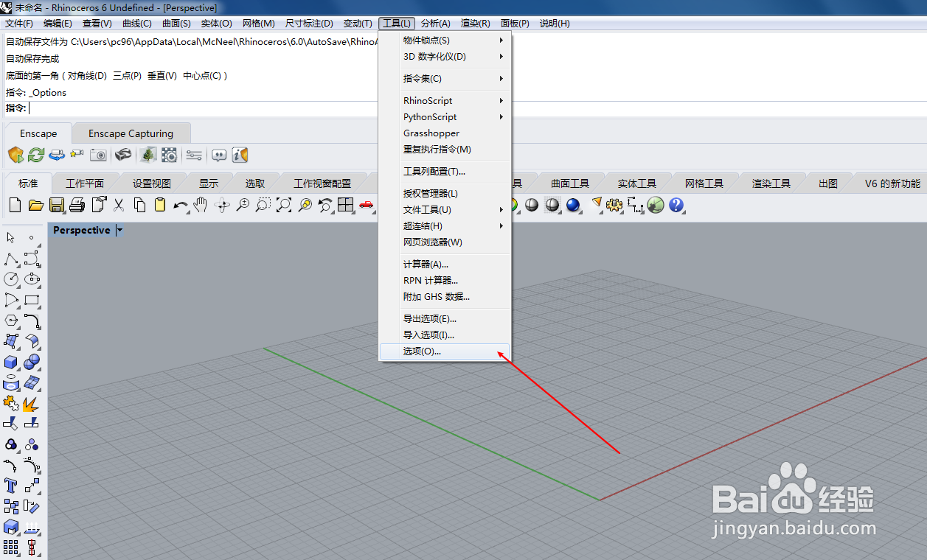Viewport: 927px width, 560px height.
Task: Click the Enscape screenshot camera icon
Action: 98,155
